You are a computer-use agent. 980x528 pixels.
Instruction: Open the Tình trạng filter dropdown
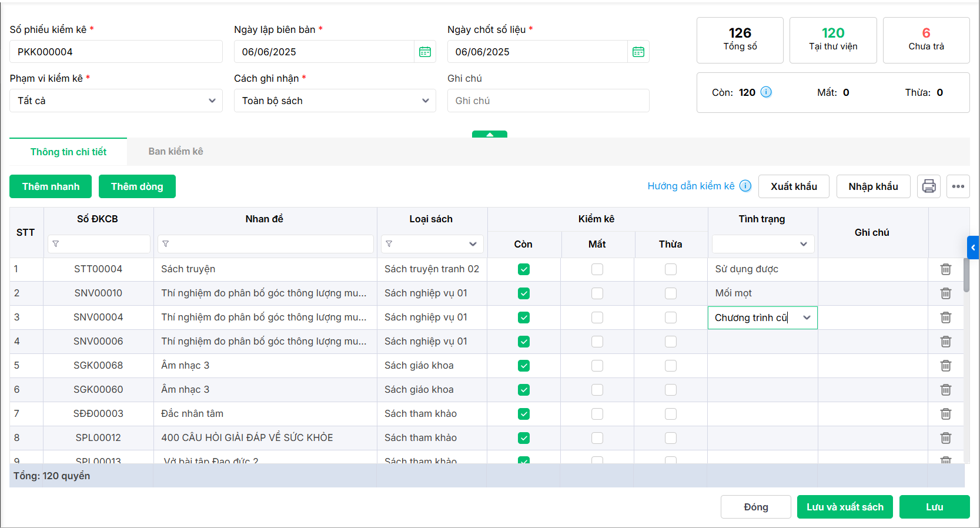762,244
